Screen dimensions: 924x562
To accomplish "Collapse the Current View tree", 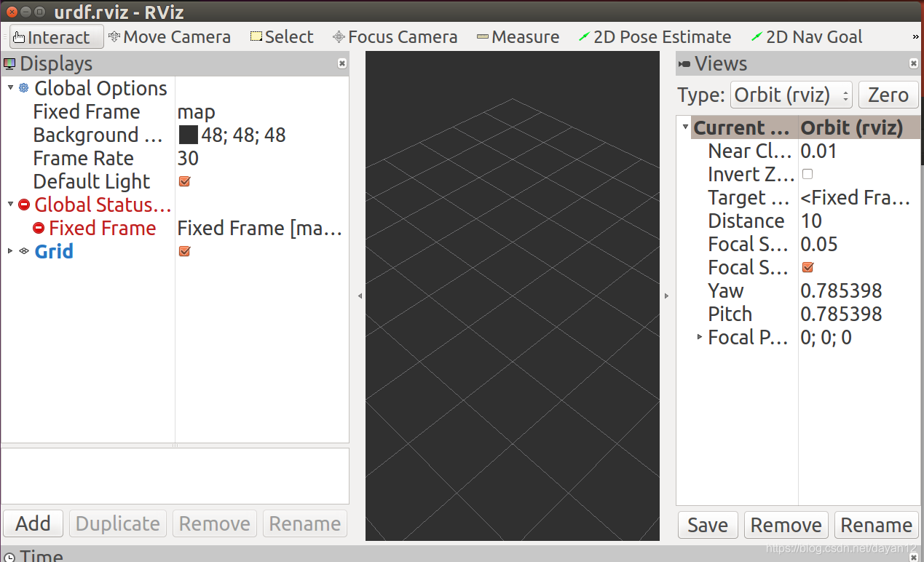I will point(685,127).
